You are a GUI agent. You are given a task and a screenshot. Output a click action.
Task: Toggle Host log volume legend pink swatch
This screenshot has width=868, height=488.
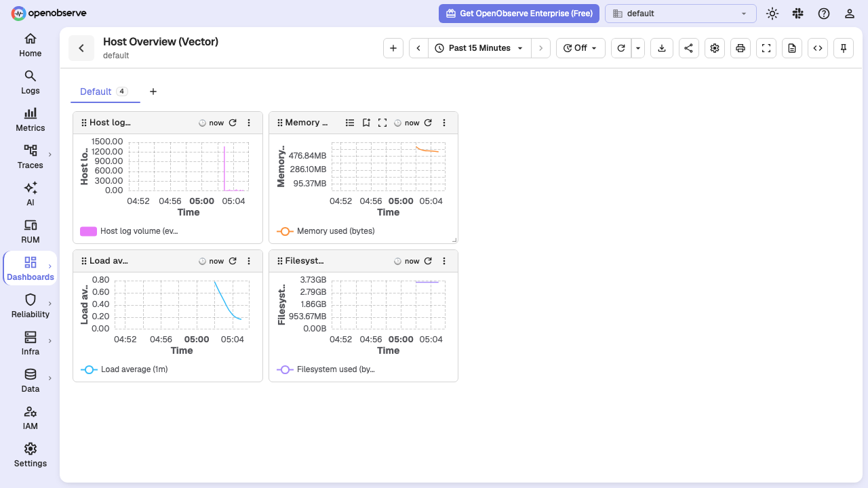pyautogui.click(x=88, y=231)
